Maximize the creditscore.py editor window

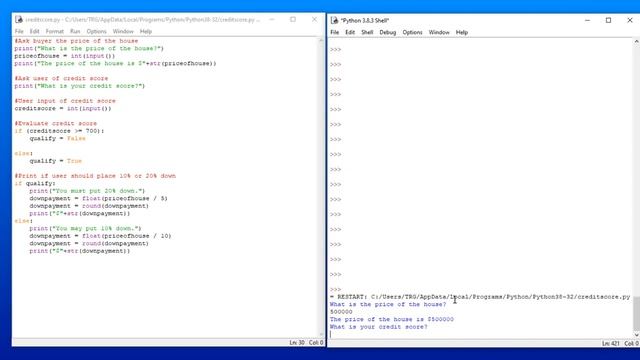coord(293,19)
